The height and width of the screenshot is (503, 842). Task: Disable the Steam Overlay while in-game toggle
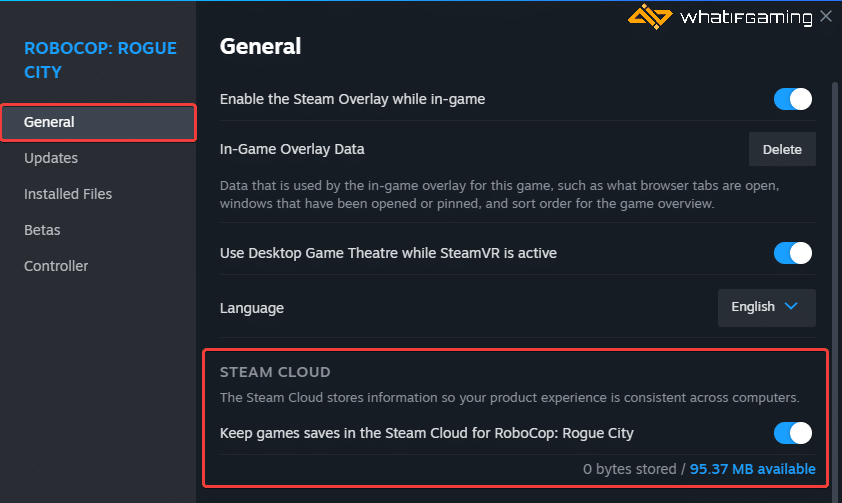tap(793, 99)
